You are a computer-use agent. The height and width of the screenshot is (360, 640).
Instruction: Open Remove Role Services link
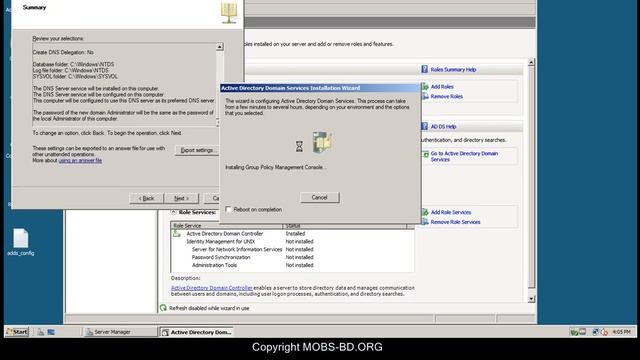(x=456, y=222)
